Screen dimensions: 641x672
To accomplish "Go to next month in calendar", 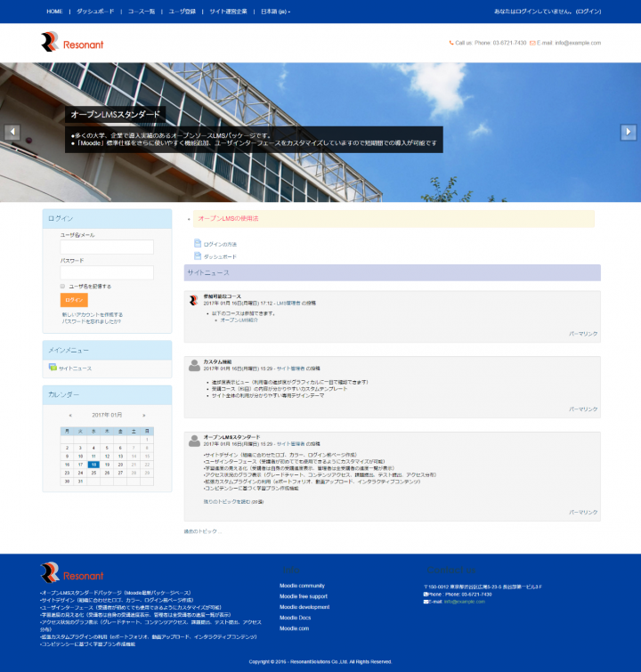I will [143, 415].
